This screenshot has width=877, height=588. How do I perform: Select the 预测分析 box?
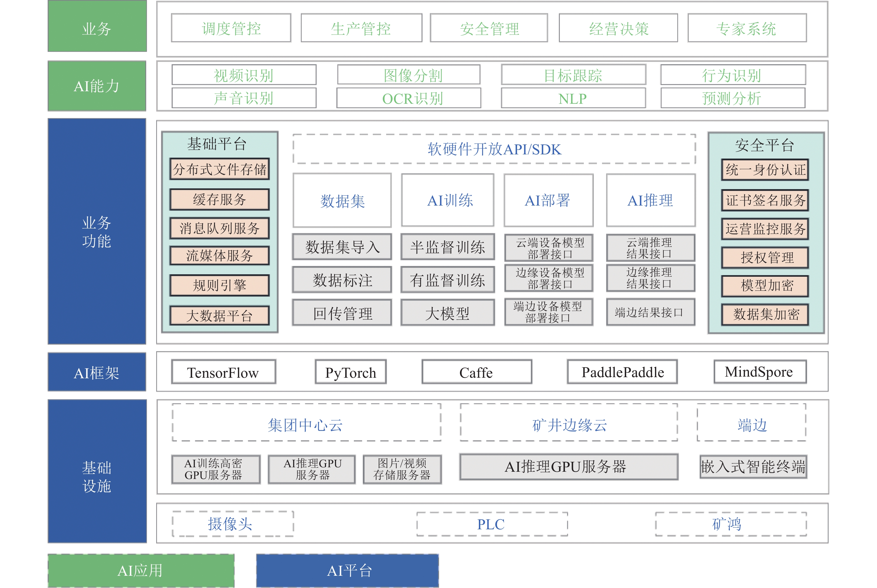[733, 98]
